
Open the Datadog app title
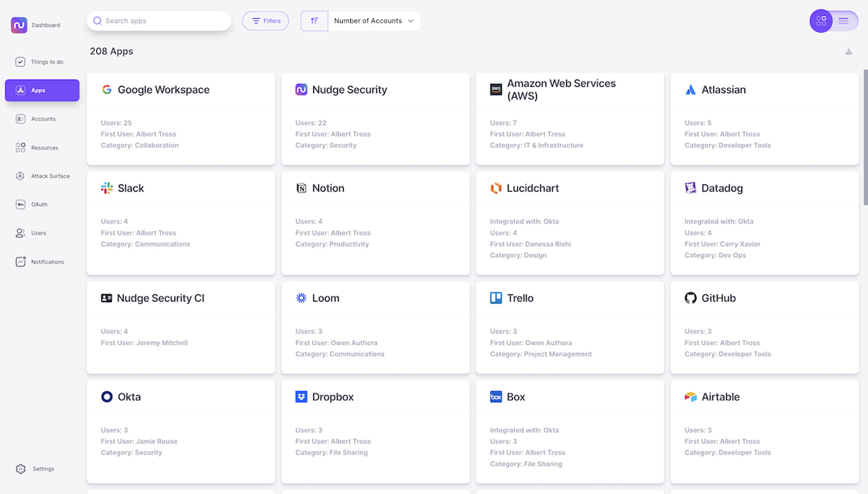722,188
